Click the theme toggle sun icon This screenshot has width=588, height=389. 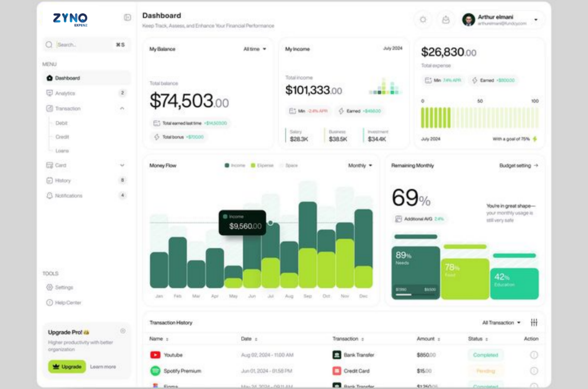pos(423,20)
